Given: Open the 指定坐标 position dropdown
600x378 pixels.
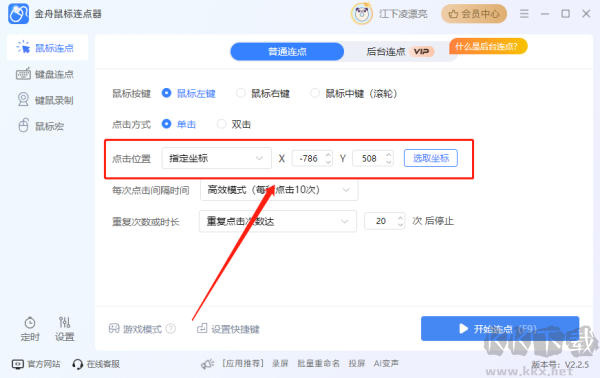Looking at the screenshot, I should point(217,158).
